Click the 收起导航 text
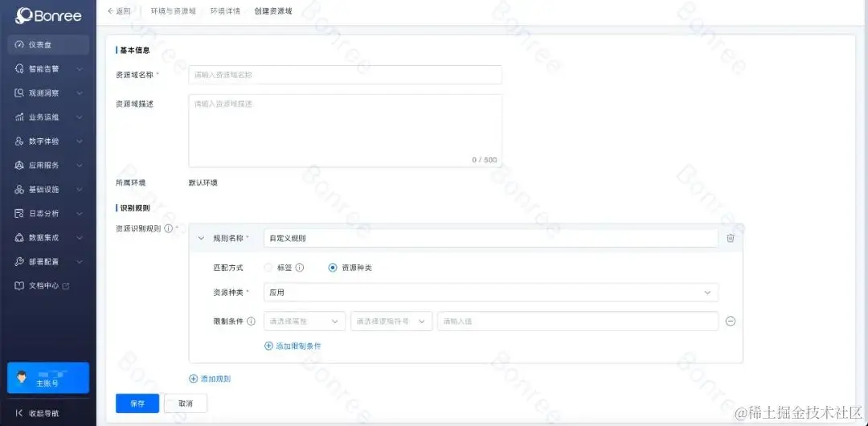 (x=43, y=412)
